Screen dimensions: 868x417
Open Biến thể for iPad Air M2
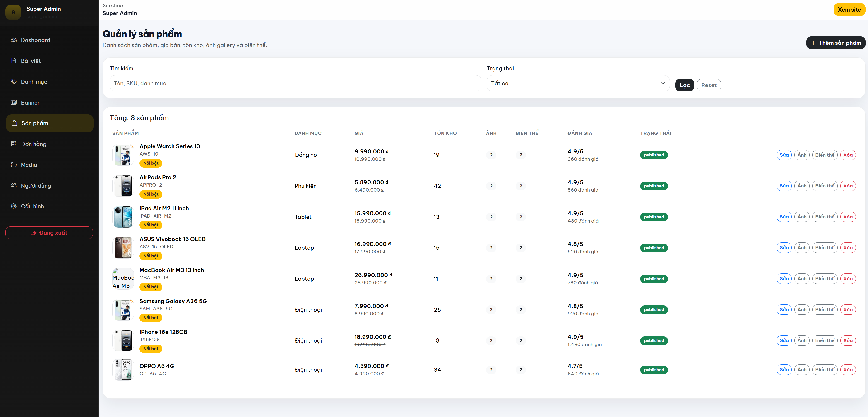click(825, 217)
